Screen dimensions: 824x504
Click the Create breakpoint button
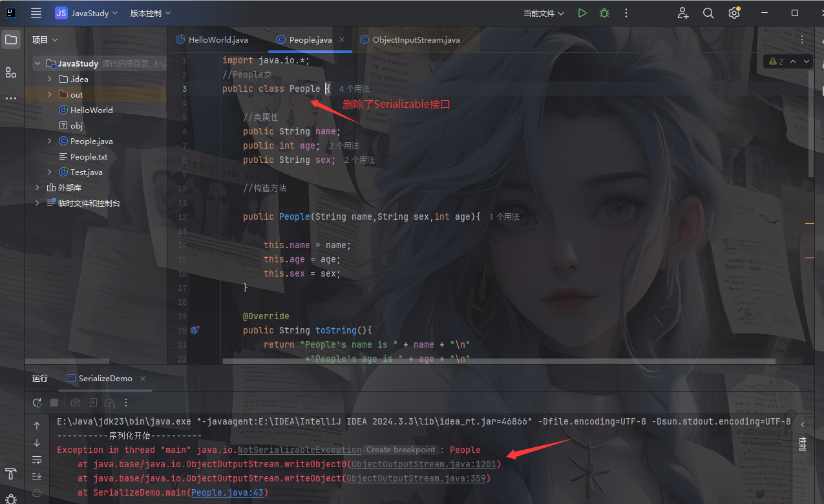(401, 450)
